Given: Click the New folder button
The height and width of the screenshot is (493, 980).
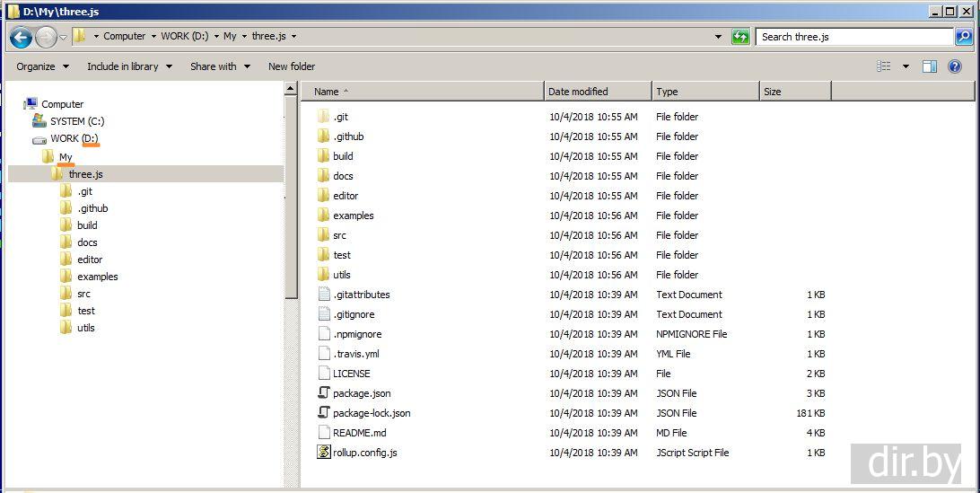Looking at the screenshot, I should coord(292,66).
